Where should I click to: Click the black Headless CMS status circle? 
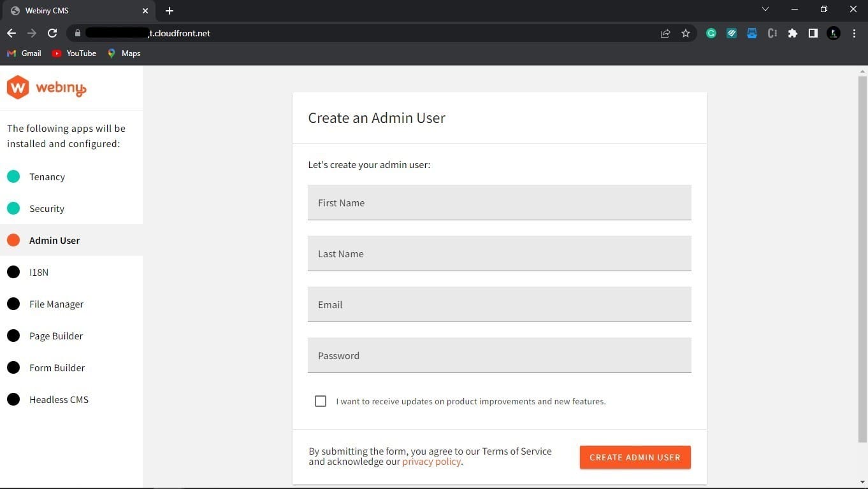point(13,399)
